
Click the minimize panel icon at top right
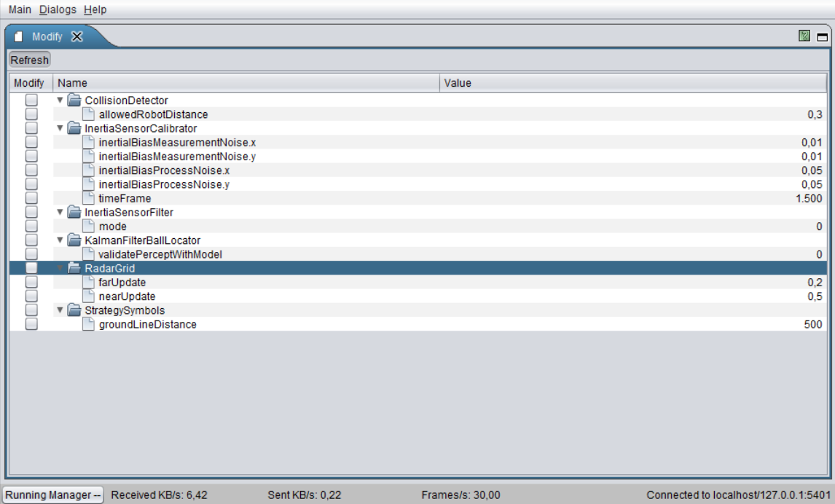(x=823, y=36)
